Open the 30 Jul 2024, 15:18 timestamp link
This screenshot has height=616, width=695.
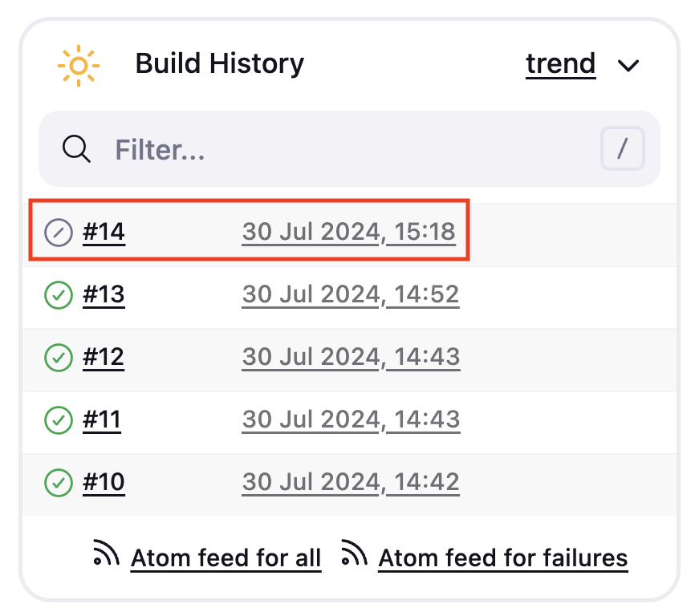click(349, 232)
